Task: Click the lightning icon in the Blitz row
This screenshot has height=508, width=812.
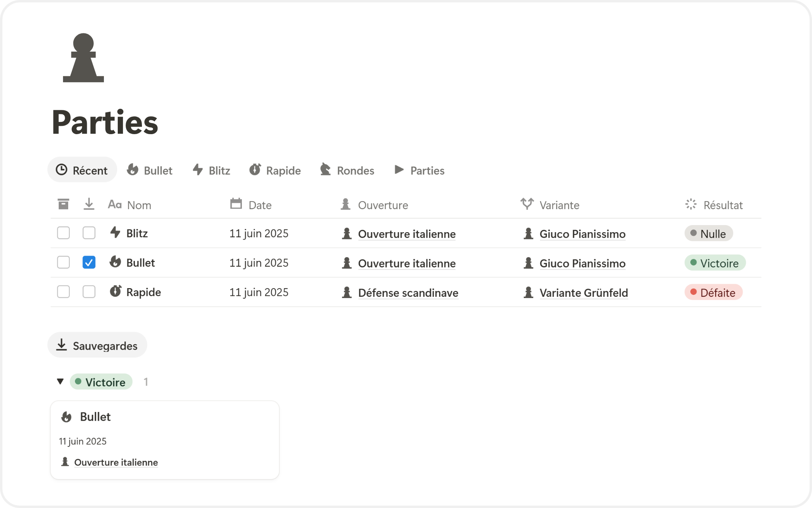Action: coord(115,233)
